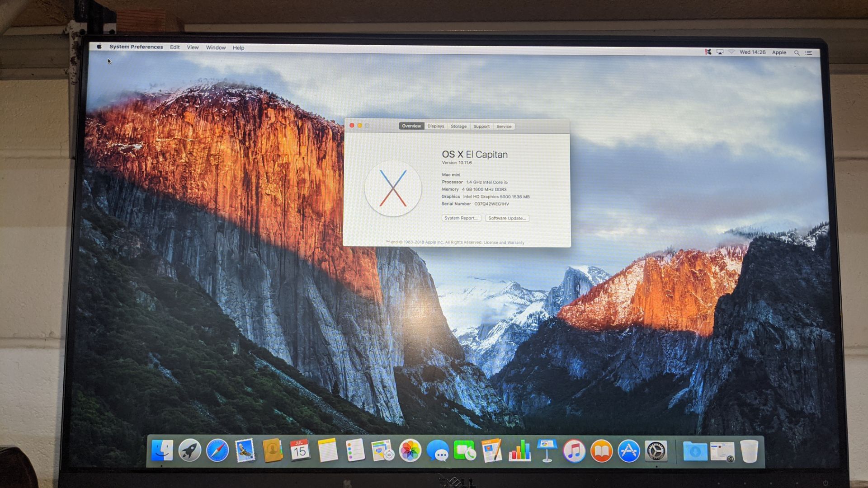
Task: Click the Mac mini model label
Action: (x=451, y=174)
